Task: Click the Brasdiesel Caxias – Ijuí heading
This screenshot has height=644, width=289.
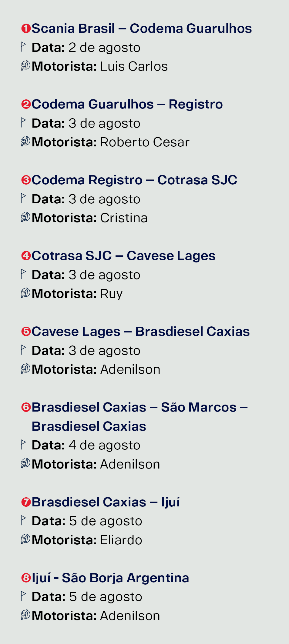Action: [106, 502]
